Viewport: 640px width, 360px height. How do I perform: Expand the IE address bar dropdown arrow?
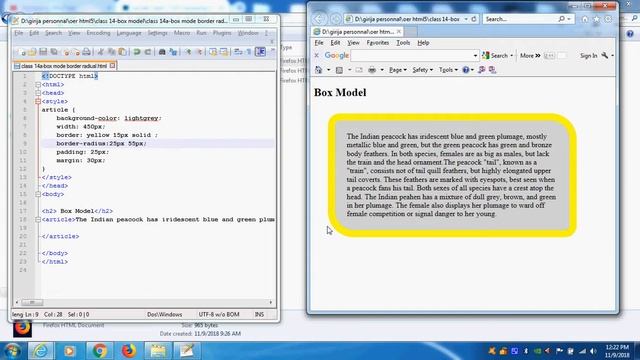(x=466, y=19)
